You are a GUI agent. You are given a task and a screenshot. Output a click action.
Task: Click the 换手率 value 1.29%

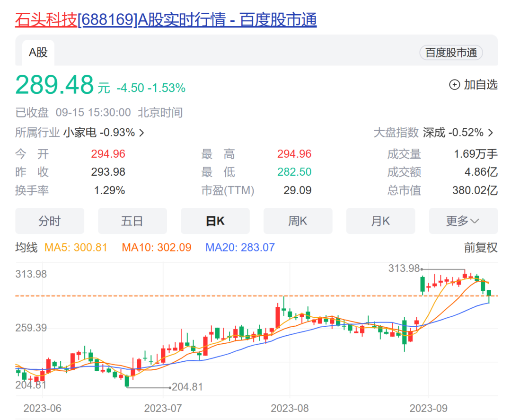click(109, 190)
